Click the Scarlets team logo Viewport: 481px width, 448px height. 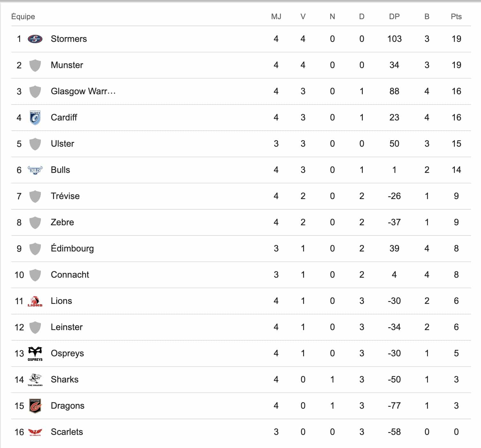35,432
